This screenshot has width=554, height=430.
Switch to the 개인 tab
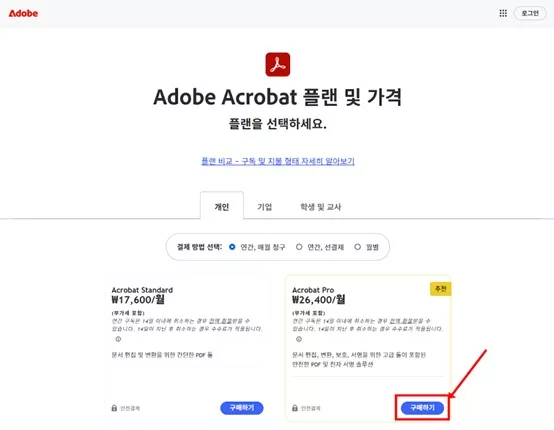coord(222,206)
